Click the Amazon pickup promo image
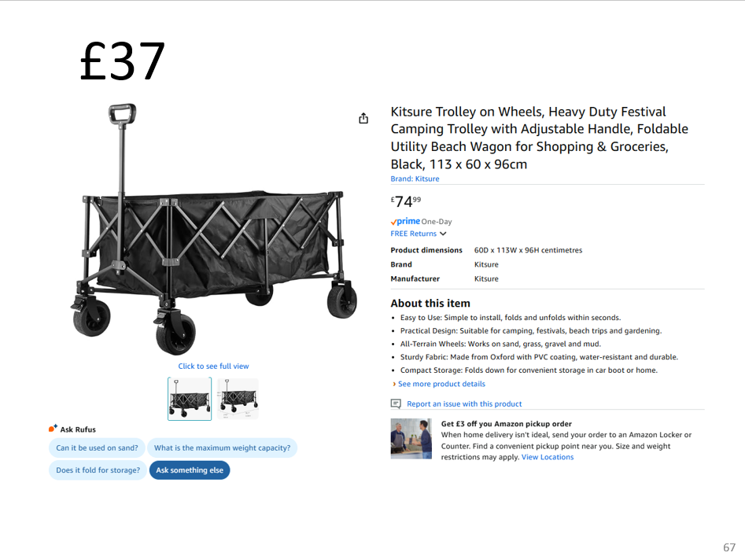 [x=411, y=439]
